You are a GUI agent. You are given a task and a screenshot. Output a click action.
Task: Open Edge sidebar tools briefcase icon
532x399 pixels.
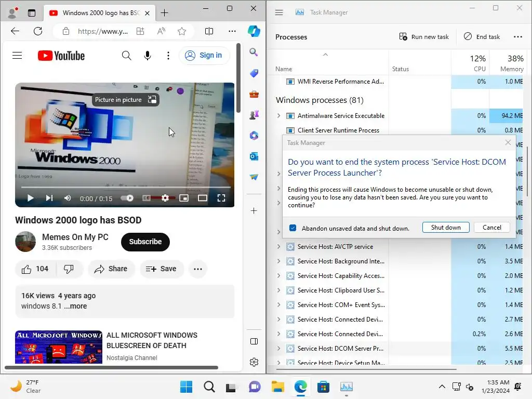coord(254,94)
